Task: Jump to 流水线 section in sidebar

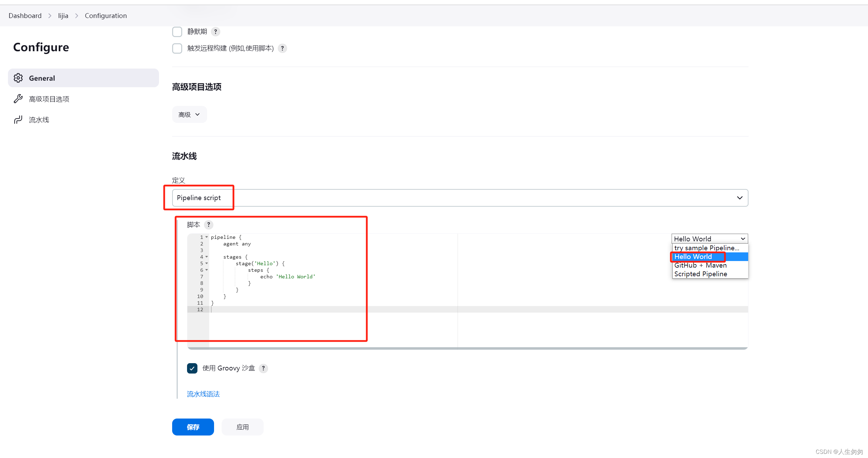Action: tap(83, 120)
